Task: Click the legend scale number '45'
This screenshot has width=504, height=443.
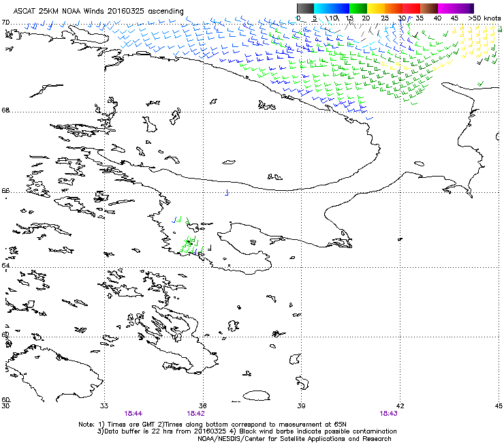Action: [454, 18]
